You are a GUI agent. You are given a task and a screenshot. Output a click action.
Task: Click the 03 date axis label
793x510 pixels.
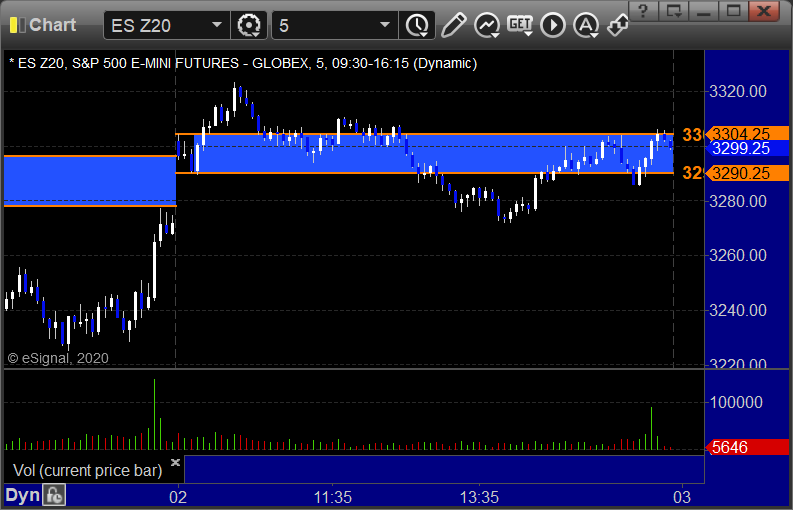(682, 497)
